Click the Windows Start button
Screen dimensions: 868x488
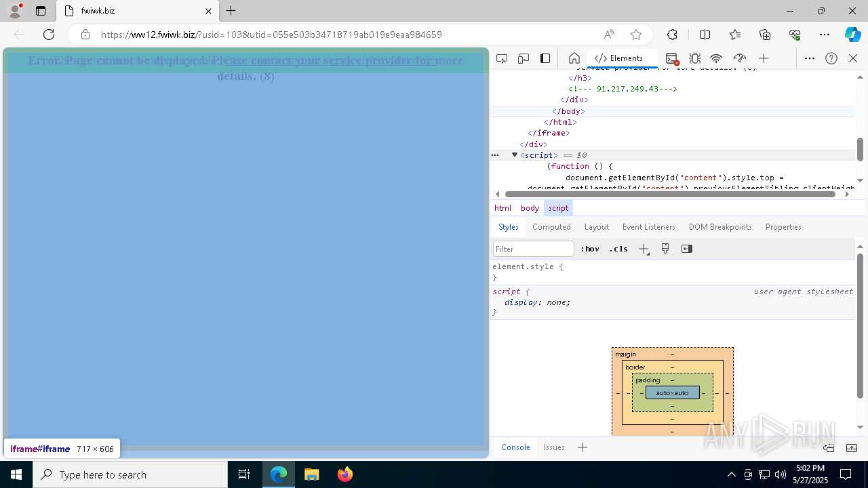pyautogui.click(x=16, y=474)
